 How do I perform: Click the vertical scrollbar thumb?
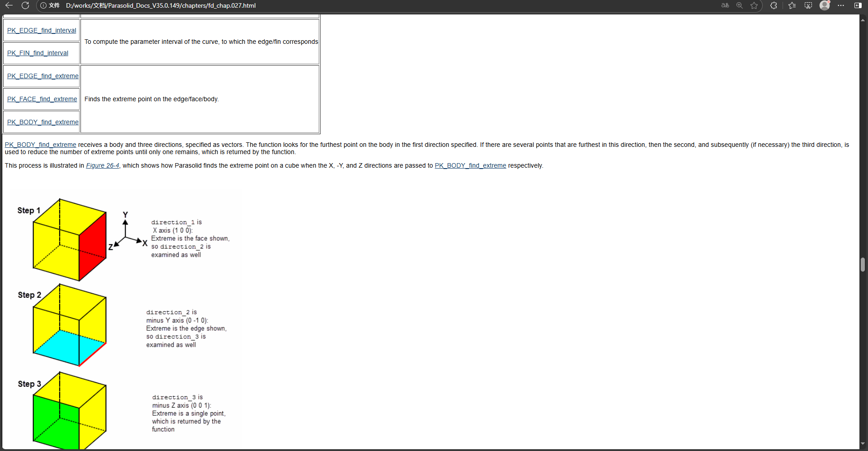(863, 264)
